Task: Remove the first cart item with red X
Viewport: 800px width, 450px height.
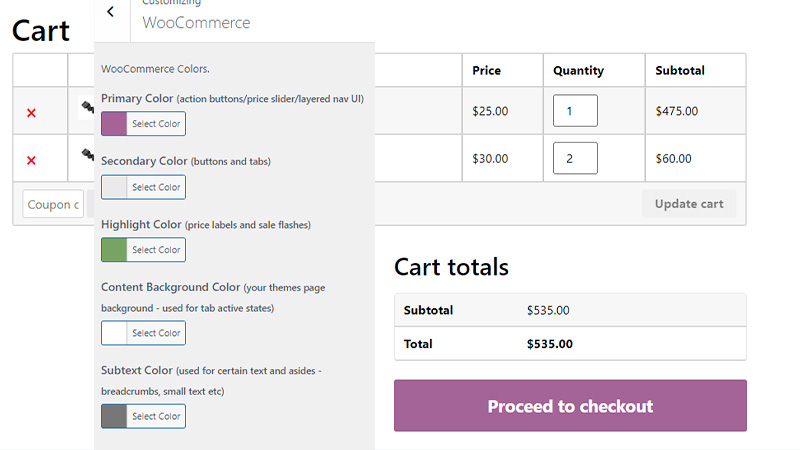Action: click(x=32, y=113)
